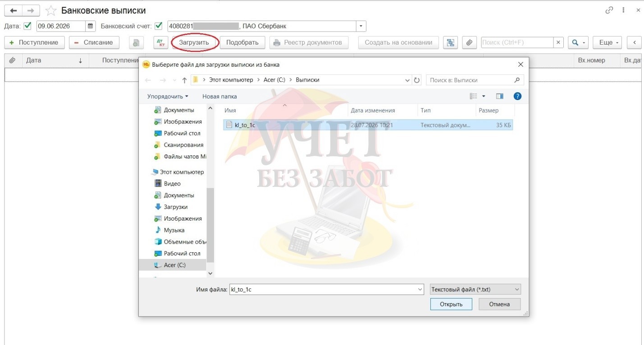Click the Поступление button
644x345 pixels.
tap(34, 42)
